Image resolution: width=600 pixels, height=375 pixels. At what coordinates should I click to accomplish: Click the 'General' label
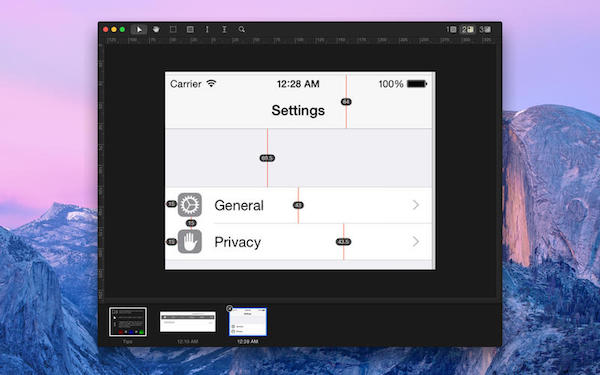point(239,205)
